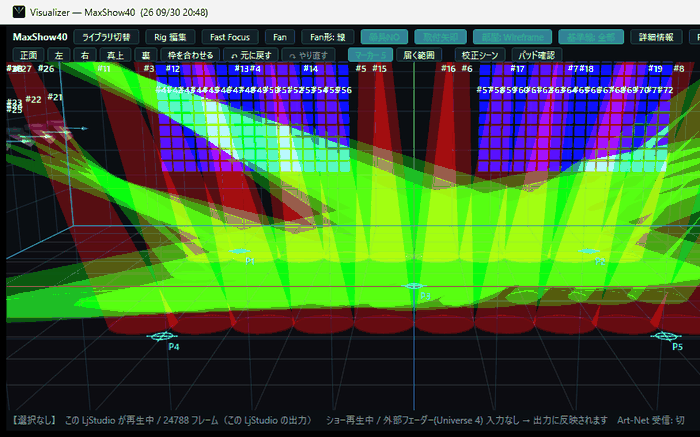Viewport: 700px width, 437px height.
Task: Click the P5 marker label text
Action: [x=677, y=346]
